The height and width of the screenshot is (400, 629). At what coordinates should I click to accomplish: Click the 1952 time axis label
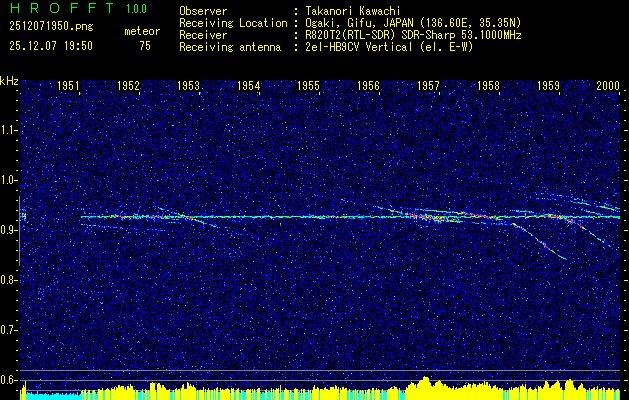pyautogui.click(x=128, y=86)
